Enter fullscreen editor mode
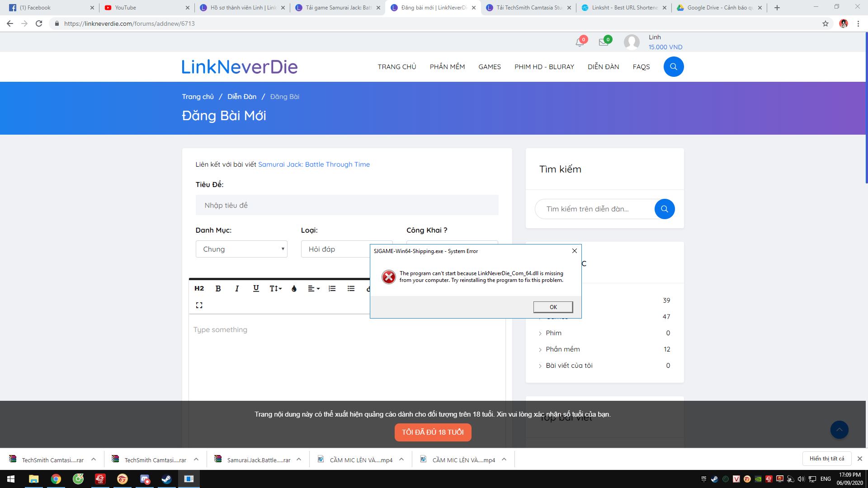 199,305
